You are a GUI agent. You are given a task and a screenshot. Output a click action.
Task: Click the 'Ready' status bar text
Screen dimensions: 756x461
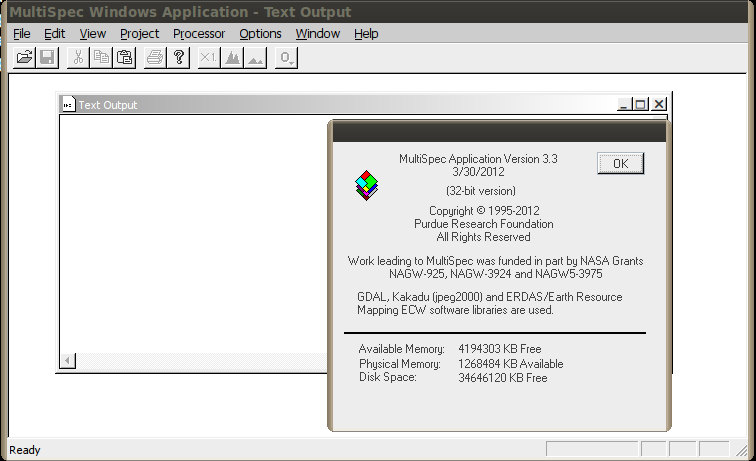click(x=25, y=450)
